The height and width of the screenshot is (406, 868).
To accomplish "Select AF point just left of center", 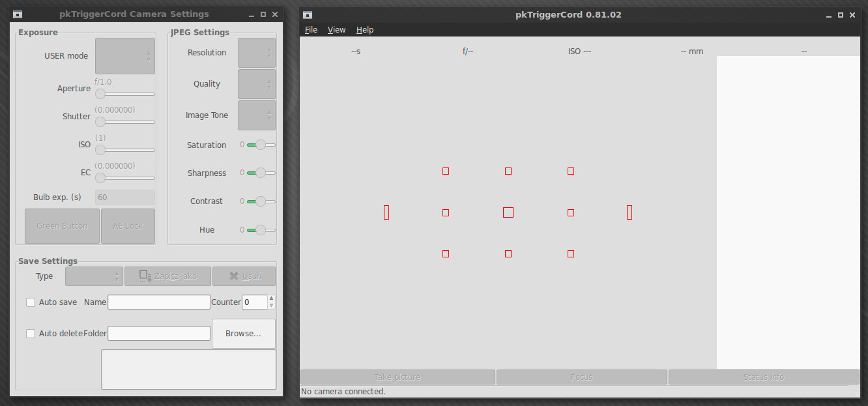I will 446,212.
